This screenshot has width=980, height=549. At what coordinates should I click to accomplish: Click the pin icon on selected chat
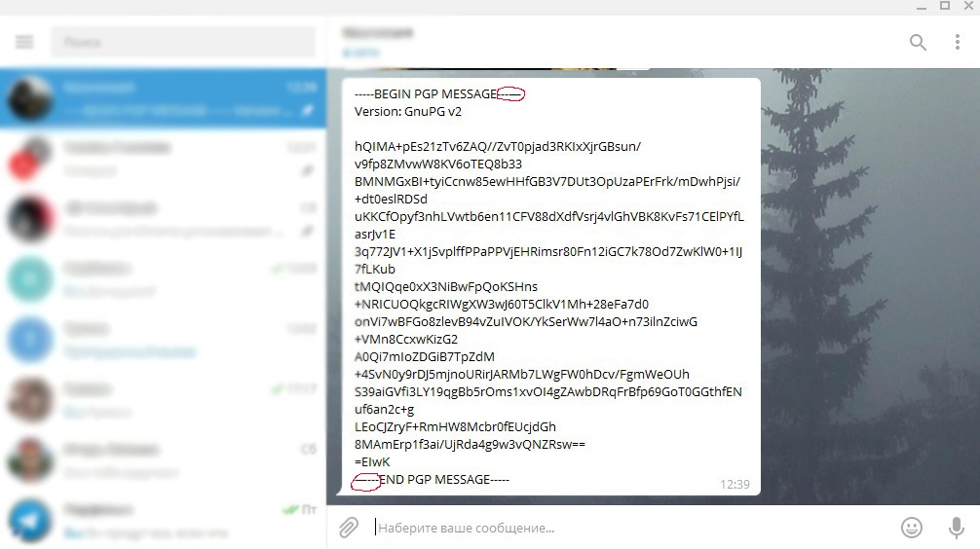point(307,110)
